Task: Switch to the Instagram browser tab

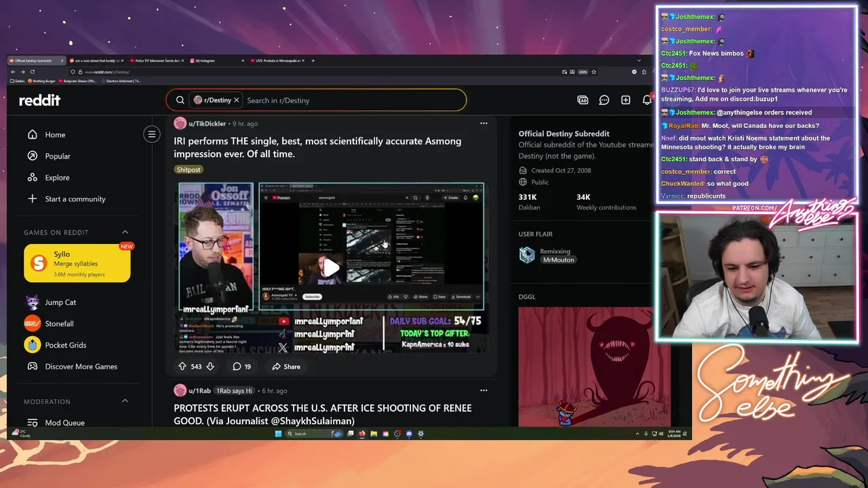Action: coord(216,60)
